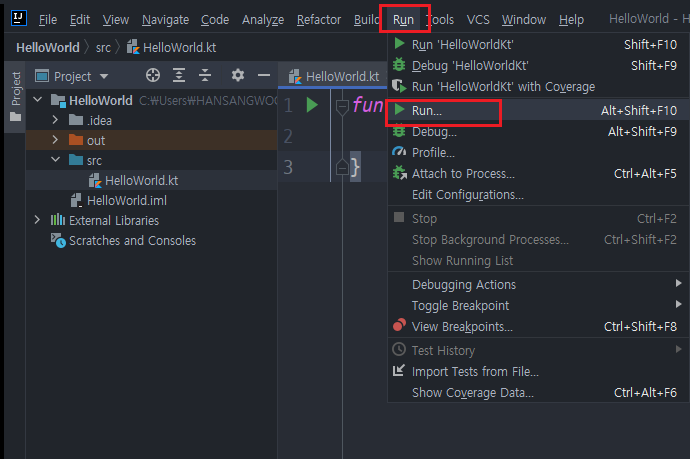Click the locate target icon in Project panel
The height and width of the screenshot is (459, 690).
pos(153,75)
